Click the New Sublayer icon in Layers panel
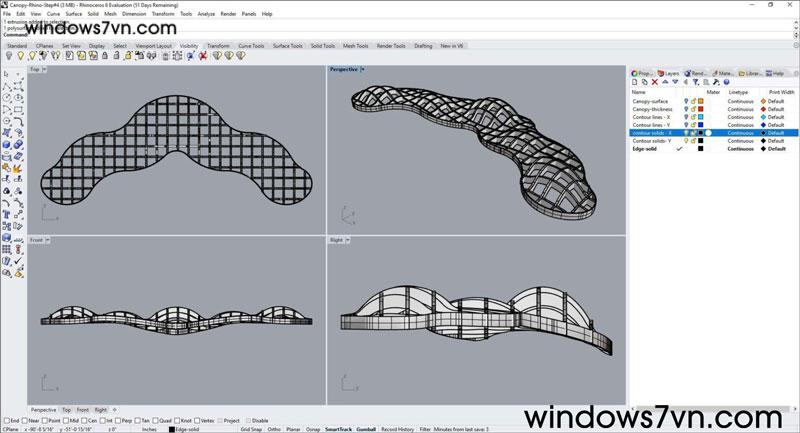Viewport: 800px width, 433px height. pyautogui.click(x=645, y=82)
